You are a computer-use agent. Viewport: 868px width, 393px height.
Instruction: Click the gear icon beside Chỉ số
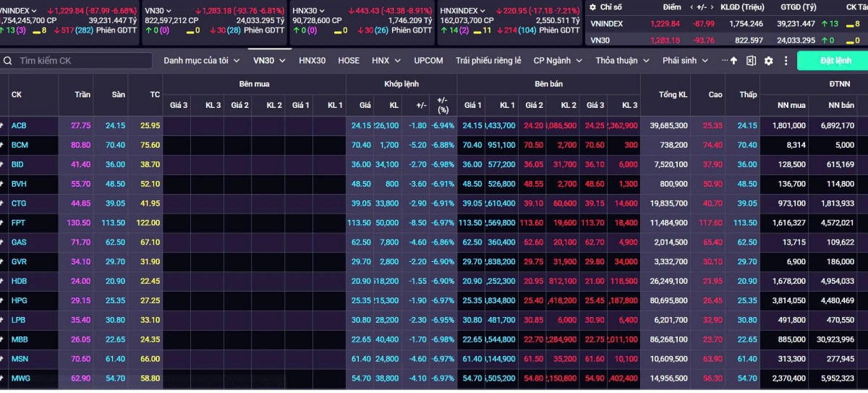(x=593, y=7)
